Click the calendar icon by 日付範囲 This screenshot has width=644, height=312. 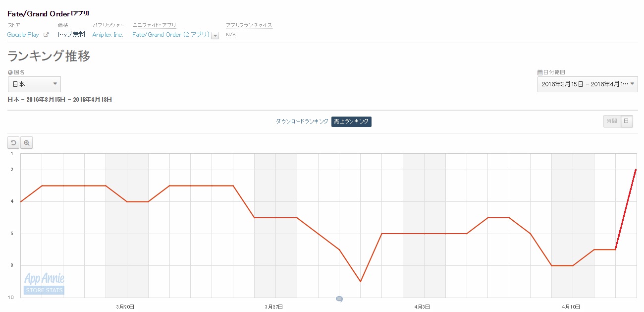(539, 72)
